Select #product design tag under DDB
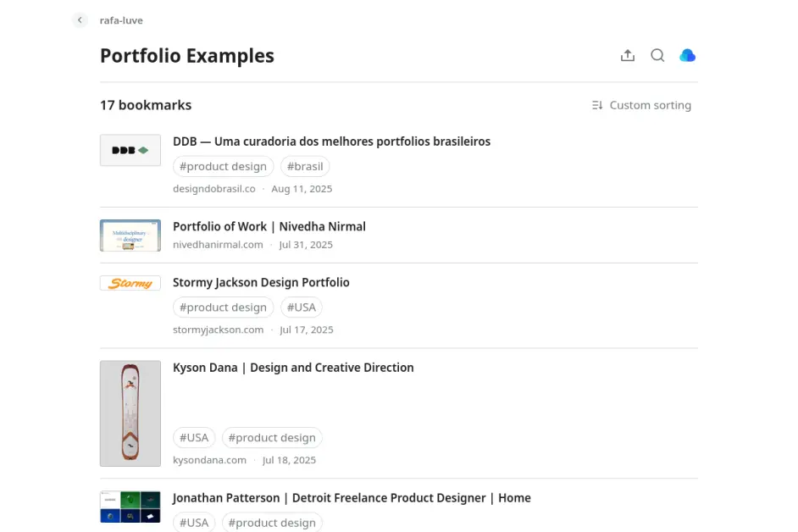Image resolution: width=798 pixels, height=532 pixels. click(223, 166)
